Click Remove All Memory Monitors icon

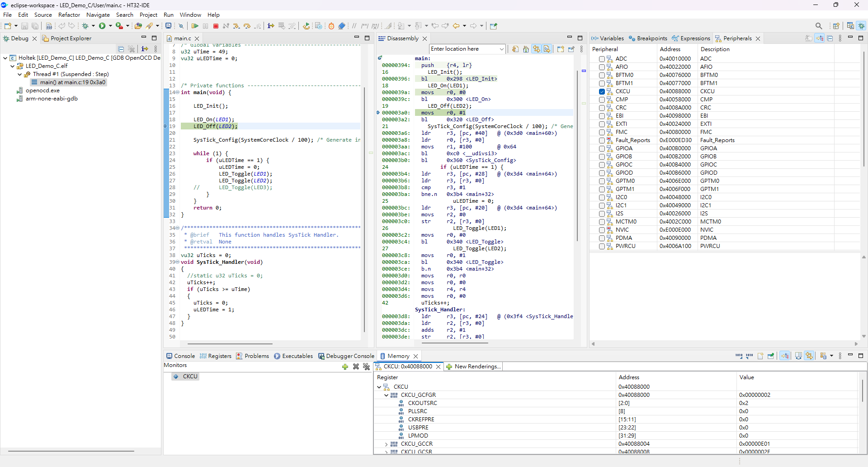click(x=366, y=367)
